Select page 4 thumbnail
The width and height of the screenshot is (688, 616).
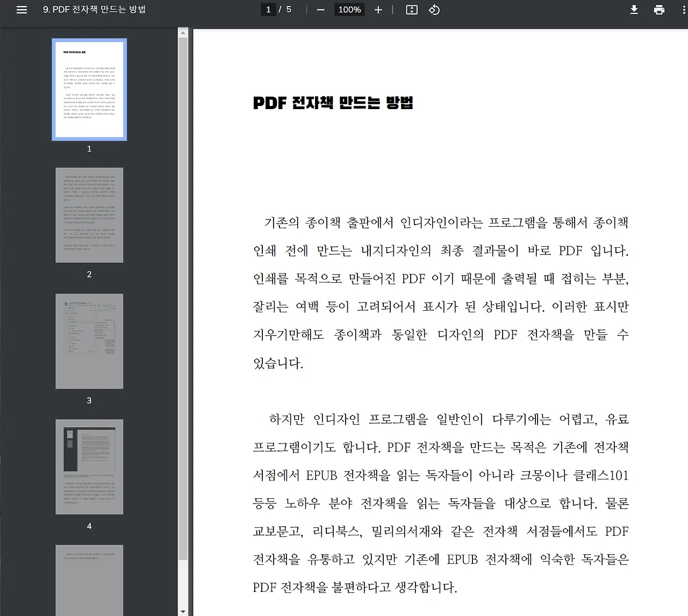89,467
